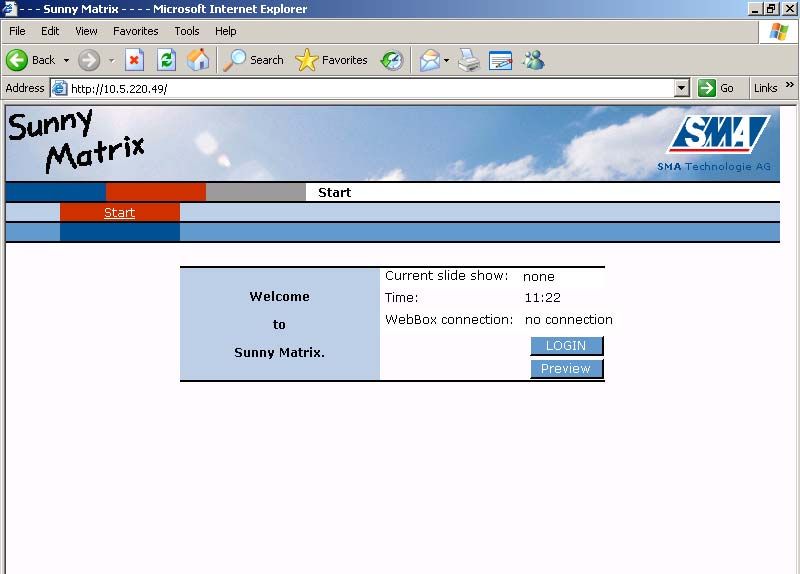Open the Favorites star toolbar button
This screenshot has width=800, height=574.
(332, 60)
